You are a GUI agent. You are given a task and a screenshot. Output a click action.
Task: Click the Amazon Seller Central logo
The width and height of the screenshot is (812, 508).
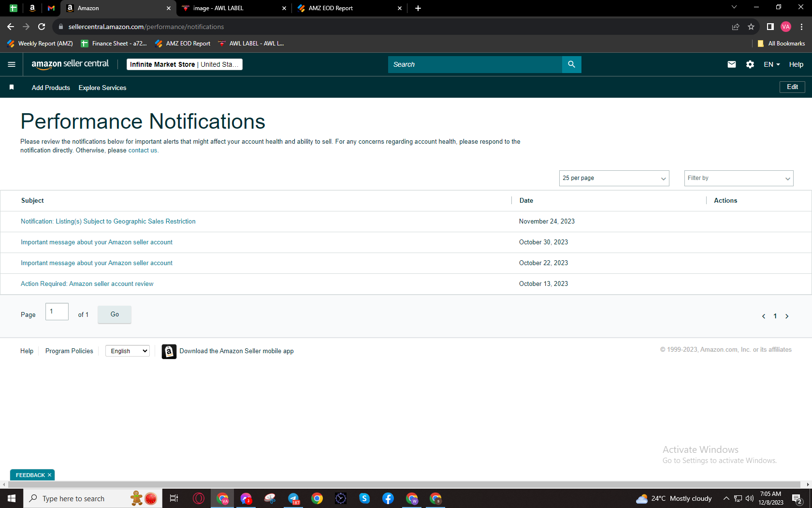tap(70, 64)
